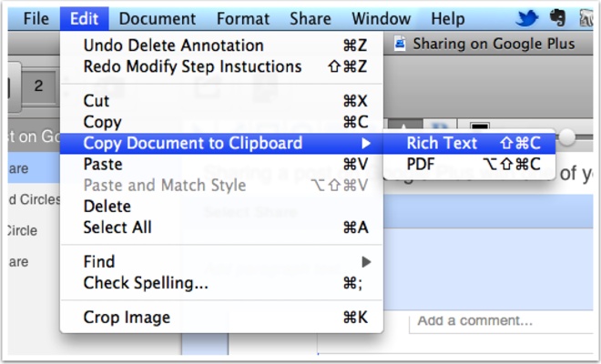This screenshot has width=601, height=364.
Task: Select the step 2 segment button
Action: (38, 86)
